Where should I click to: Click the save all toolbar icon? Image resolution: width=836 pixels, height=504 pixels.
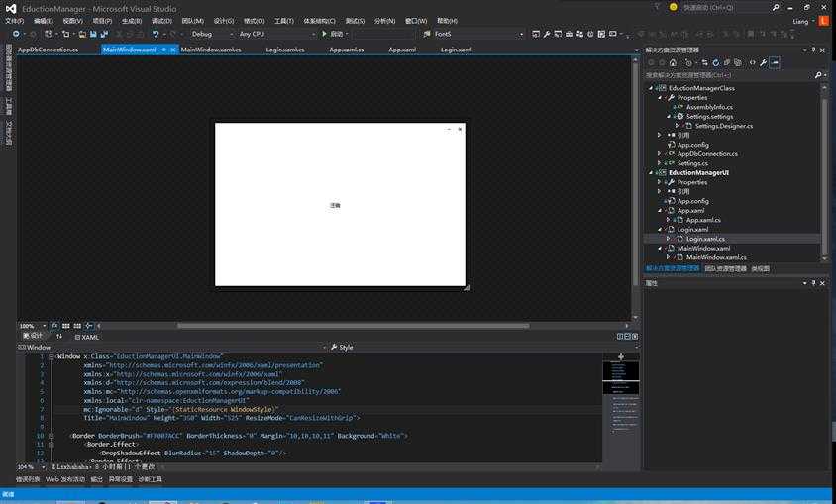click(x=104, y=34)
